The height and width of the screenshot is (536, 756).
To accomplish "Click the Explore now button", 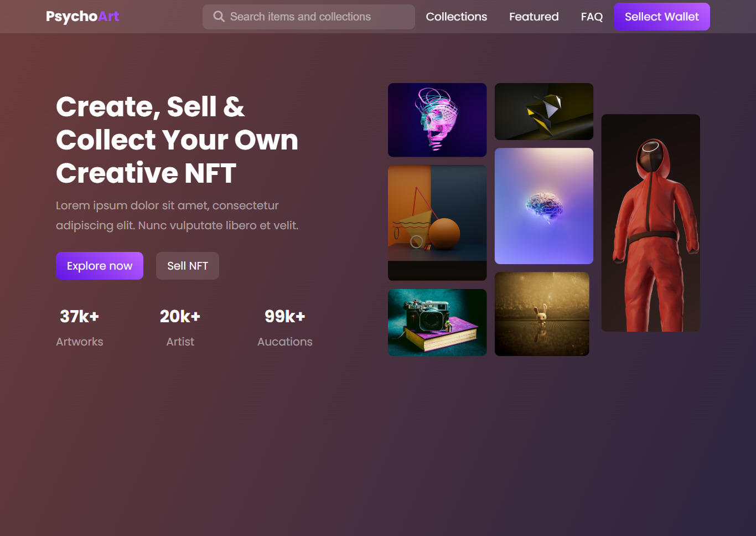I will tap(100, 266).
